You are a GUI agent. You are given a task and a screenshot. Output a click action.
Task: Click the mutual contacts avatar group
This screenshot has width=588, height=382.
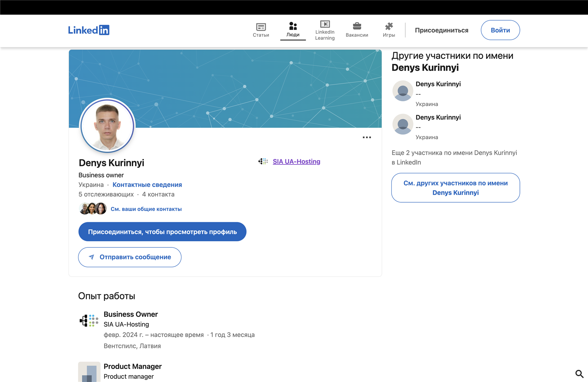[x=93, y=208]
